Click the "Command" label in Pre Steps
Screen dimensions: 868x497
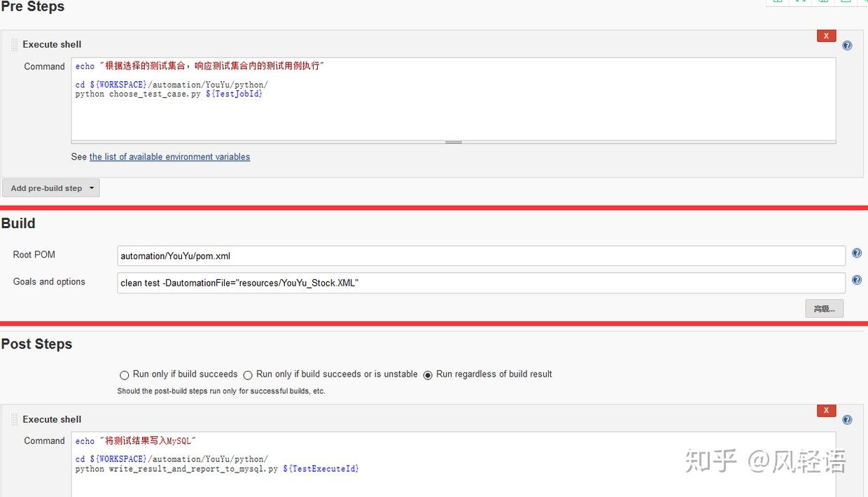(44, 66)
